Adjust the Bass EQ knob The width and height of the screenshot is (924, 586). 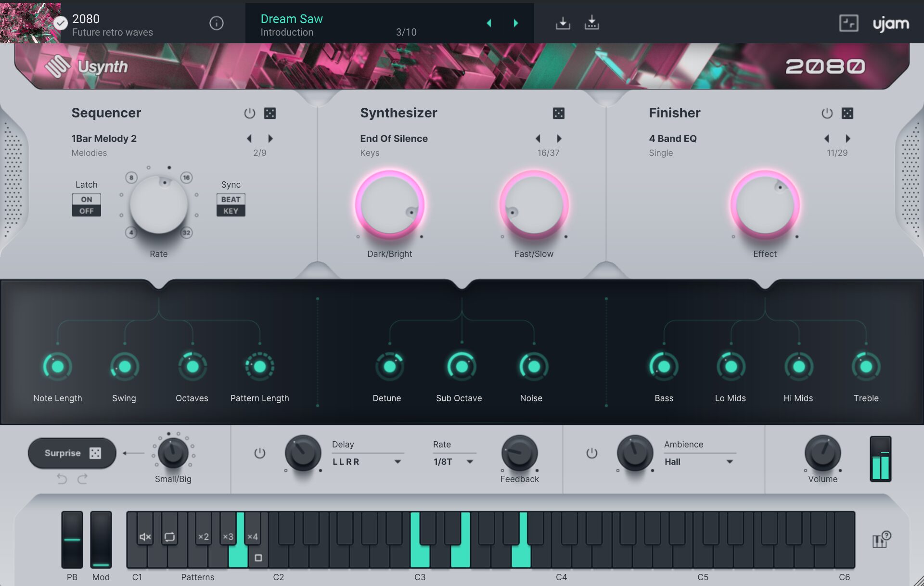coord(664,367)
